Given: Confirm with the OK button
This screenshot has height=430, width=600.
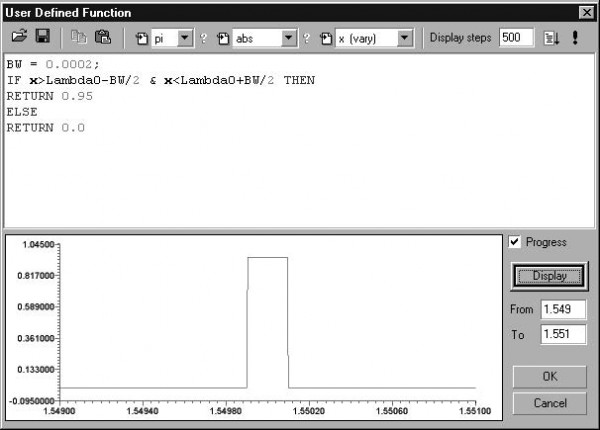Looking at the screenshot, I should pos(549,376).
